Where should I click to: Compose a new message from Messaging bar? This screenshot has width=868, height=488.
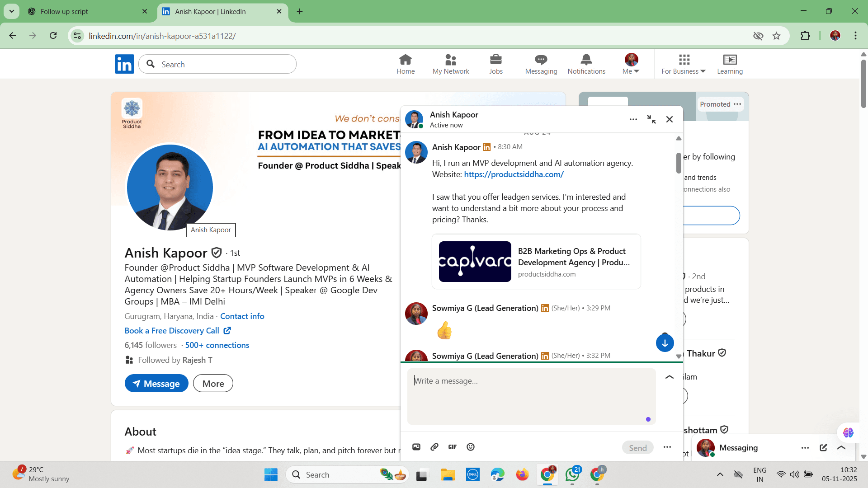point(823,448)
